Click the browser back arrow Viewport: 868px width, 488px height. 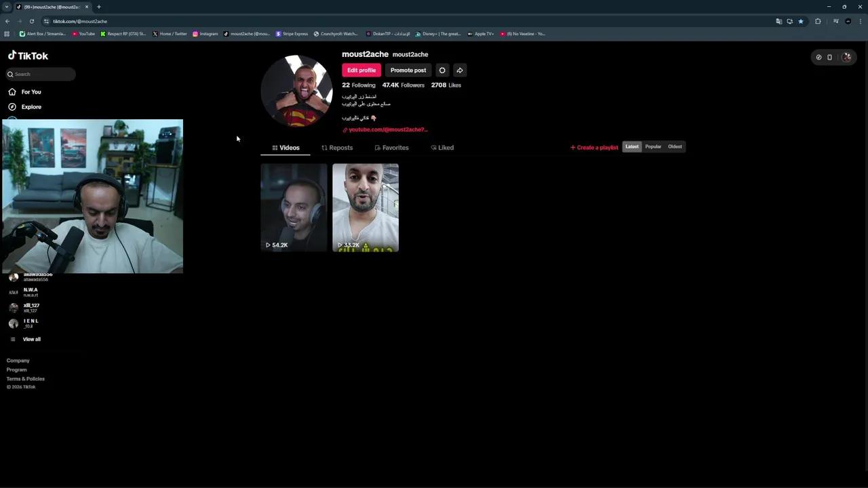coord(7,21)
